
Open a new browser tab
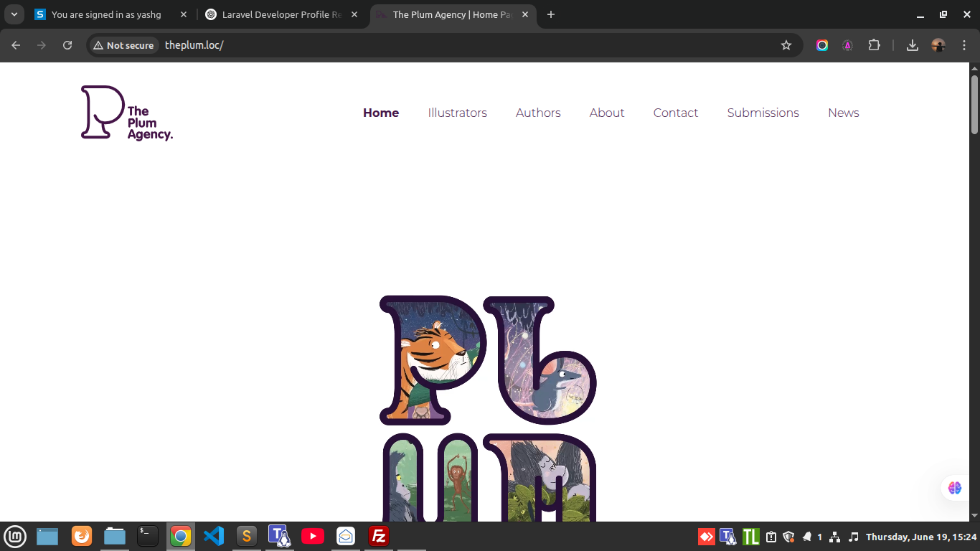[x=551, y=14]
